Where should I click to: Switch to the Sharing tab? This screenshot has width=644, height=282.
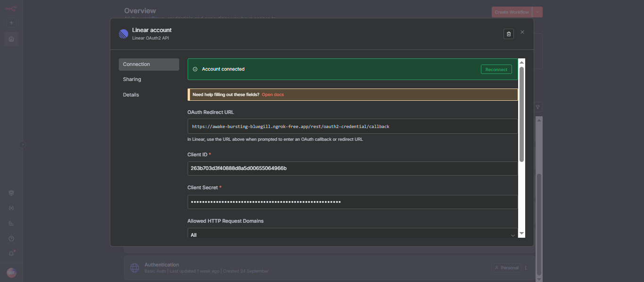(132, 79)
